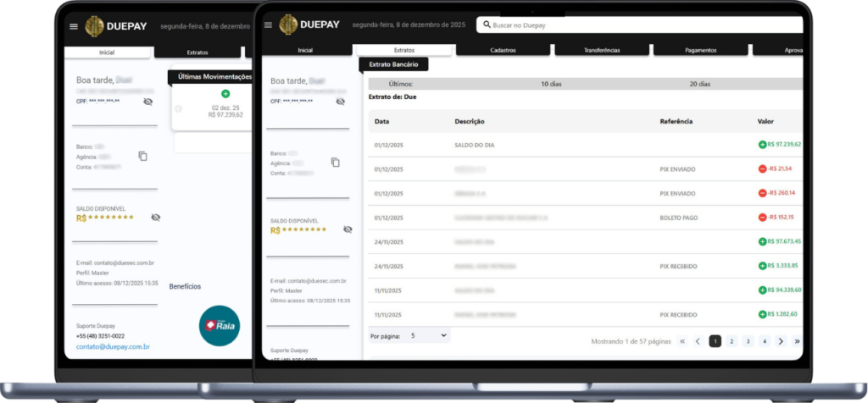Show the hidden Saldo Disponível on the front laptop
The image size is (868, 403).
[348, 229]
